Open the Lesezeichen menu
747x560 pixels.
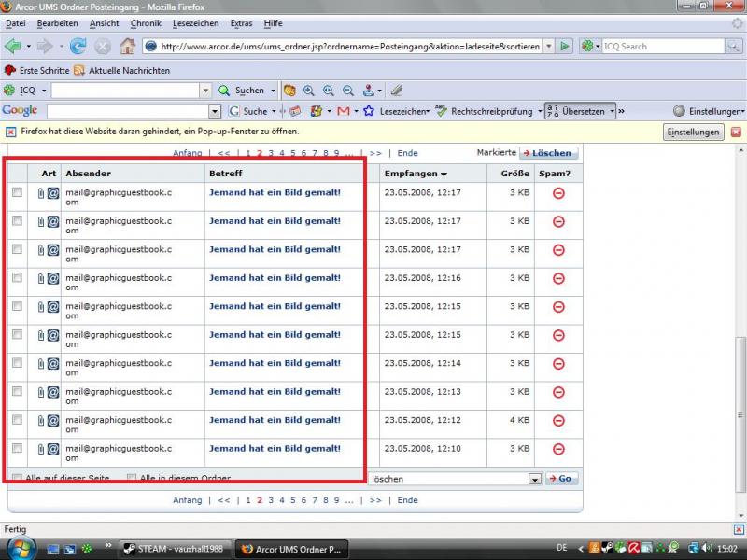pyautogui.click(x=196, y=22)
